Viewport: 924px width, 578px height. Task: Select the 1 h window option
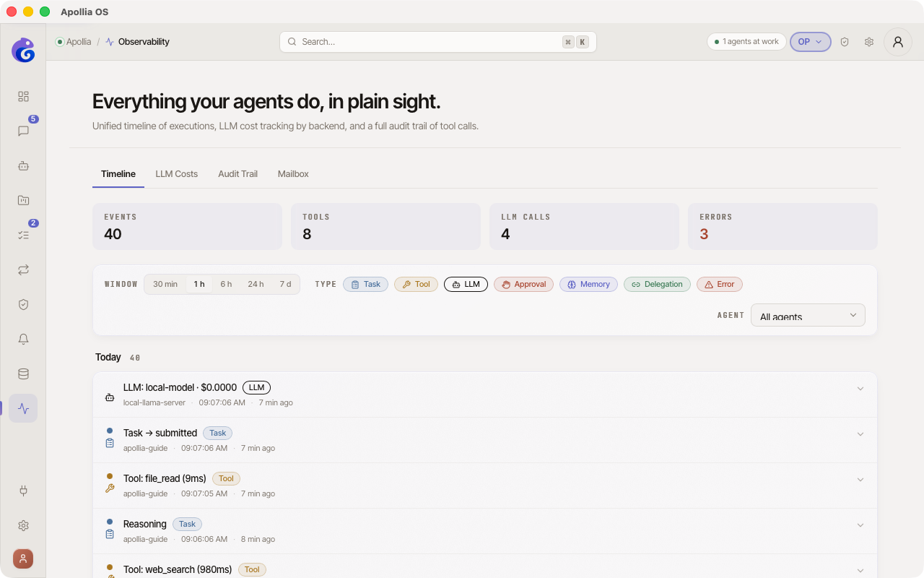coord(199,284)
